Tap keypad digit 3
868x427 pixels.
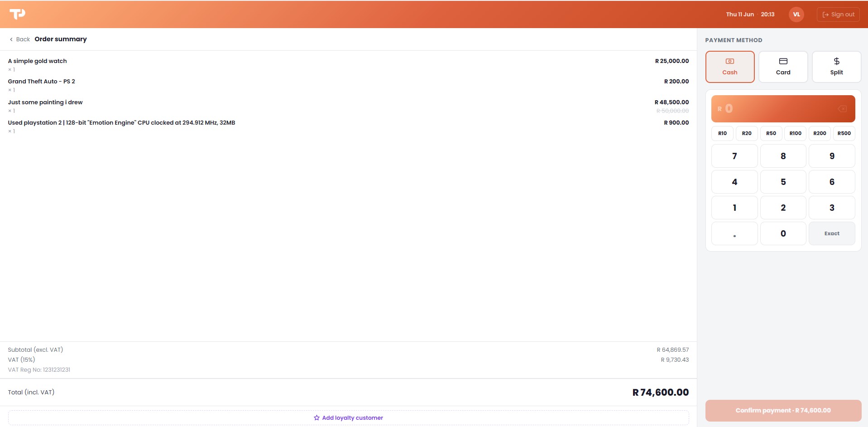point(832,208)
